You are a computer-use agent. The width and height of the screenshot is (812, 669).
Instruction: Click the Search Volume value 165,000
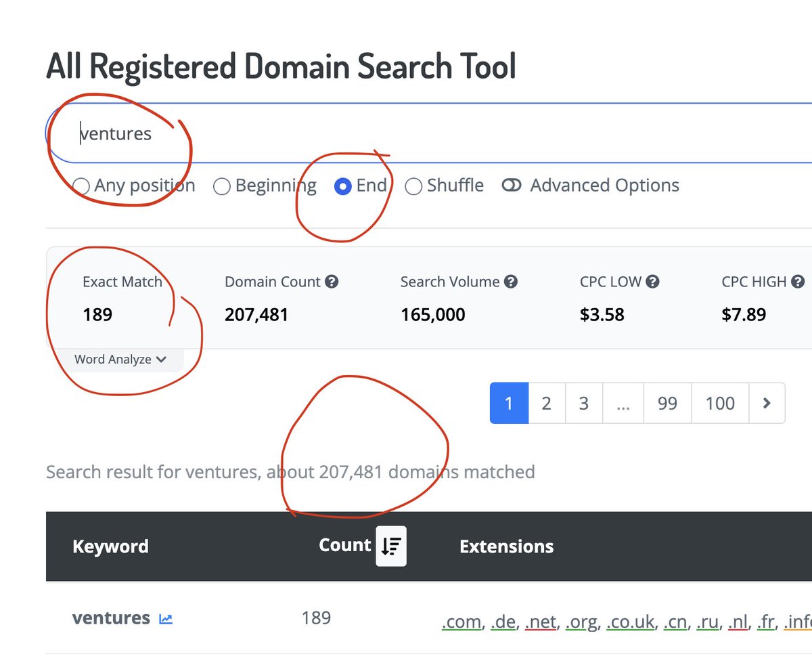(x=432, y=315)
